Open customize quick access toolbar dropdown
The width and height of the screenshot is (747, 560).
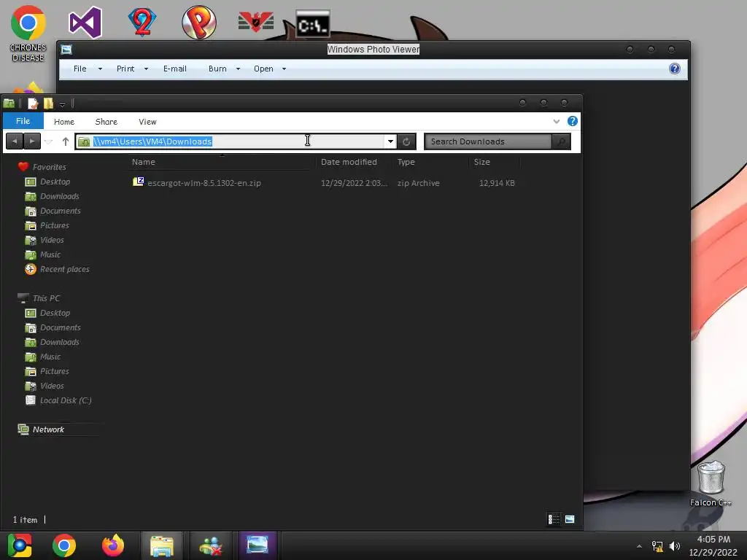[62, 104]
